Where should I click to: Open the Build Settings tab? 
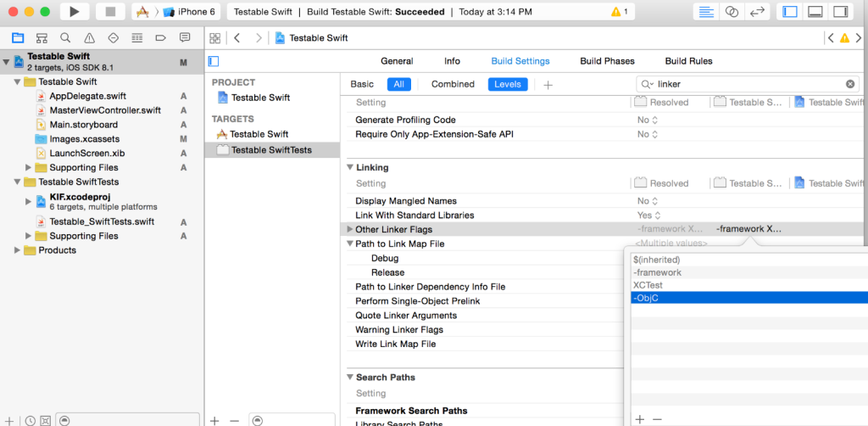[x=520, y=61]
